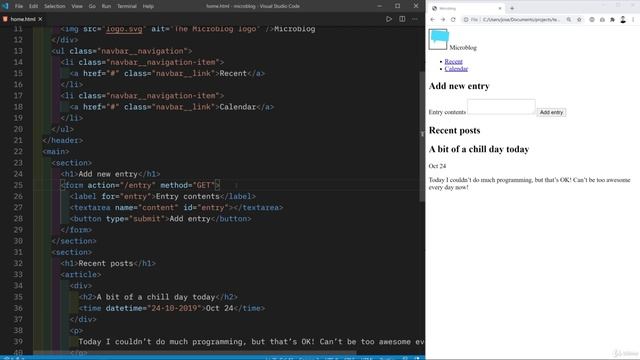Open the Recent link on the page
This screenshot has width=640, height=360.
coord(453,61)
